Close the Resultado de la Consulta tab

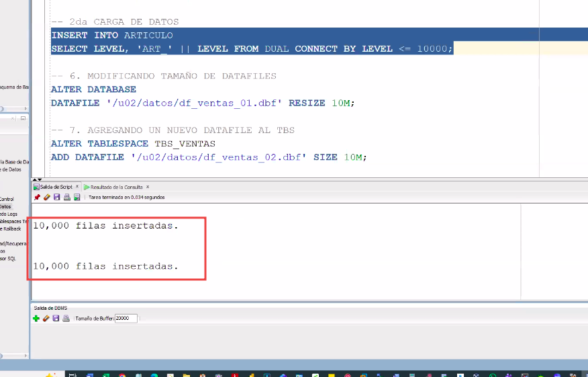pos(148,186)
